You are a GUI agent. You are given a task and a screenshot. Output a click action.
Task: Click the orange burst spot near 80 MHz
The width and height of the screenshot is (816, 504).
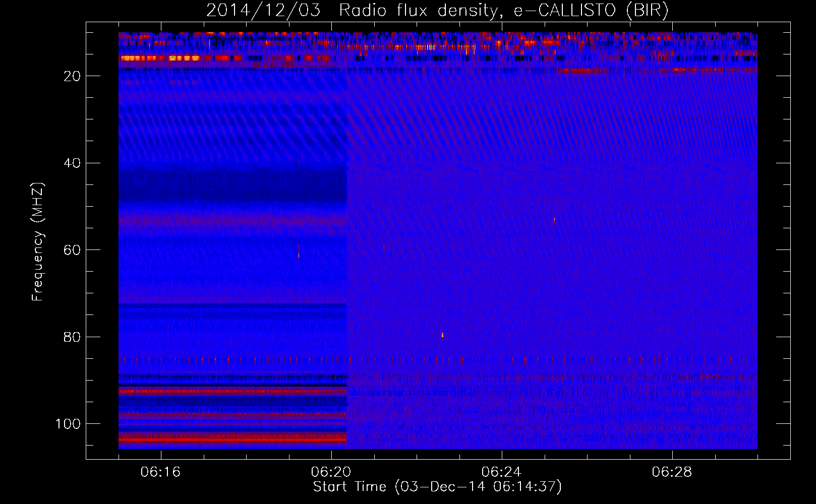tap(442, 335)
